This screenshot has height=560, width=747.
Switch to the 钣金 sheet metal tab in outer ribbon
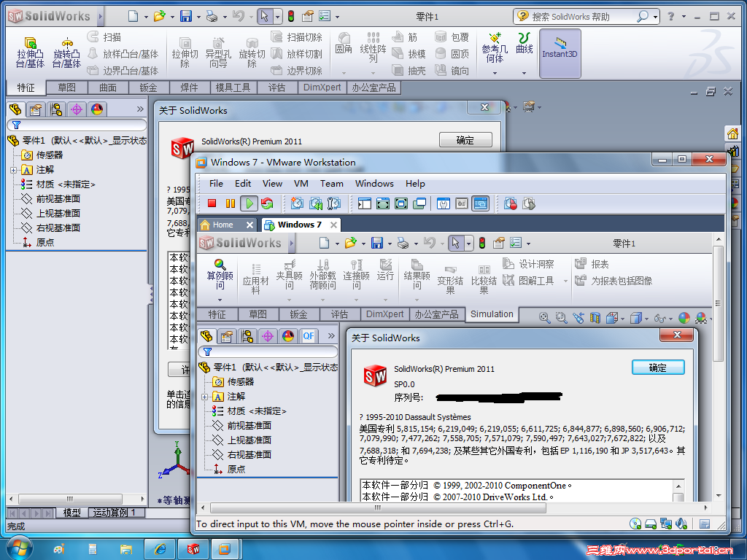pos(148,87)
